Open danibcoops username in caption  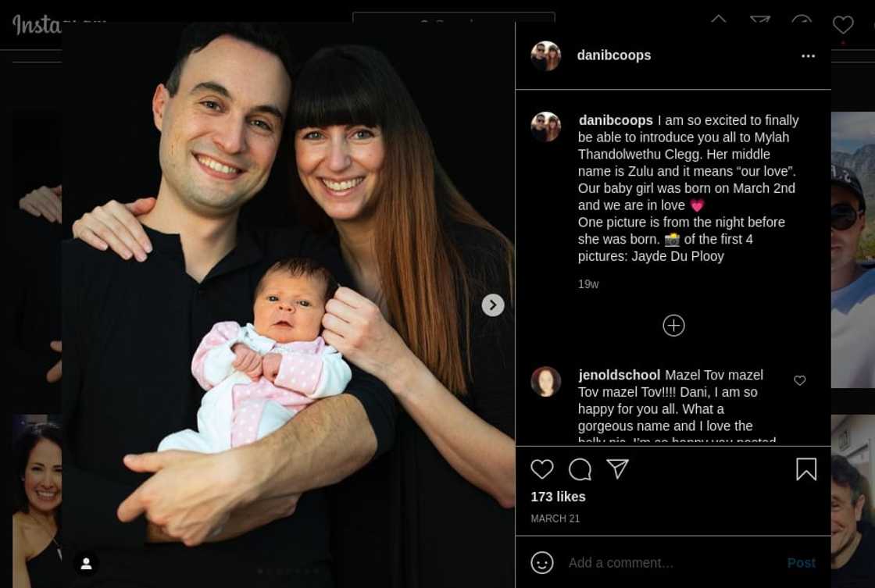click(x=616, y=120)
